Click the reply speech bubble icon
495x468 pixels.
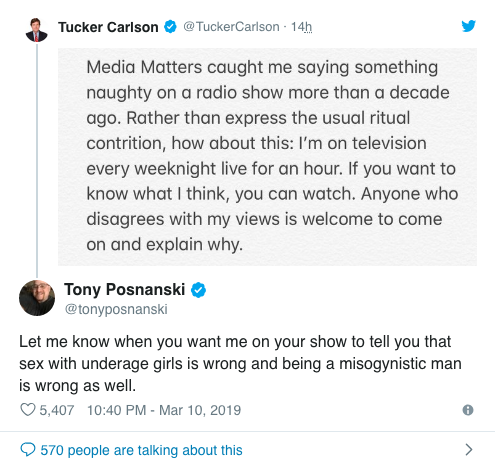point(28,450)
